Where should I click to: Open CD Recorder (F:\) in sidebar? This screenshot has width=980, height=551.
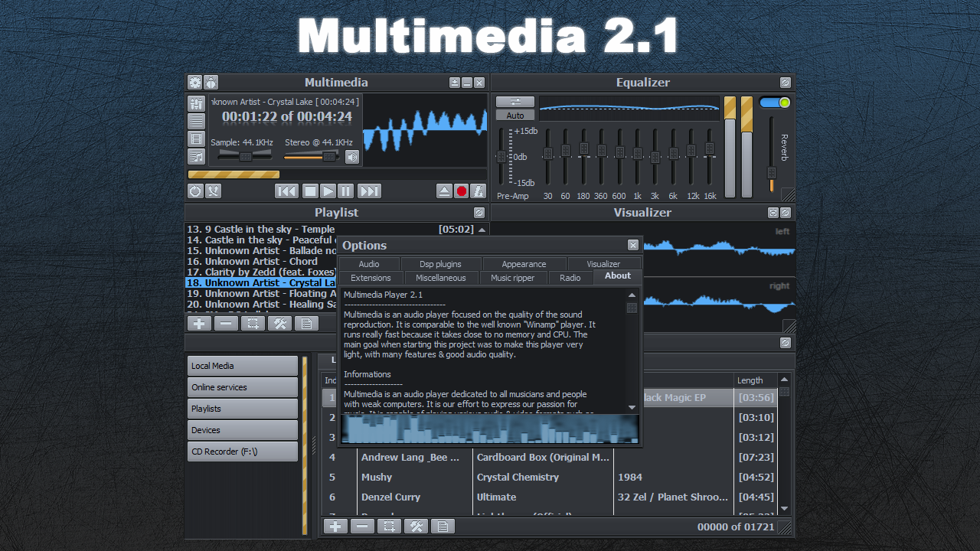coord(243,452)
